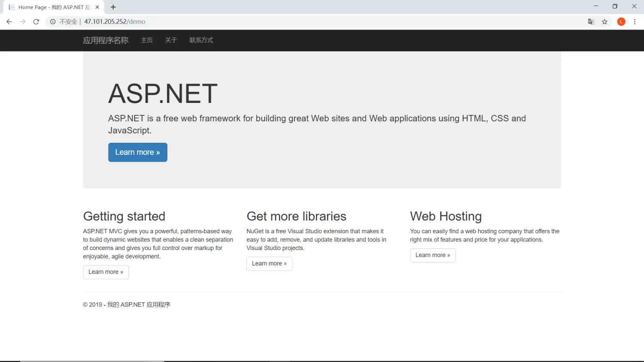The image size is (644, 362).
Task: Click the browser forward arrow
Action: (x=23, y=21)
